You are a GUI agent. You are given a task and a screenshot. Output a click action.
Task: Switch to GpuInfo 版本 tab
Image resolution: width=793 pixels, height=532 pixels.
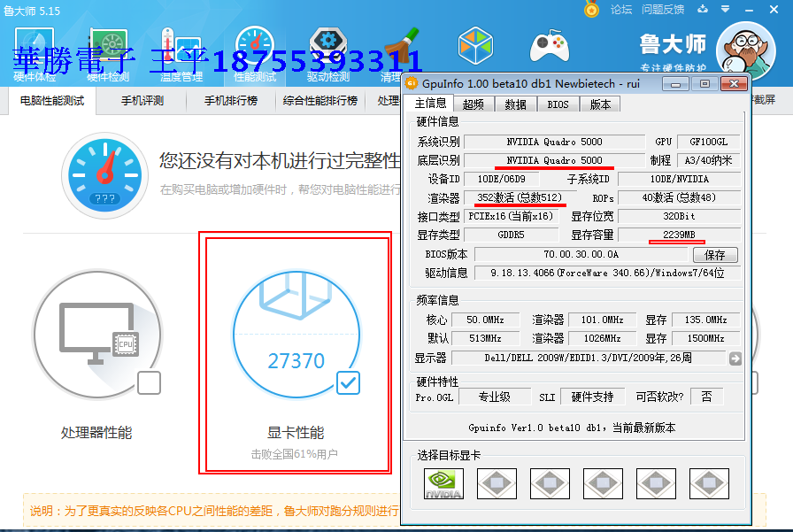click(x=600, y=104)
